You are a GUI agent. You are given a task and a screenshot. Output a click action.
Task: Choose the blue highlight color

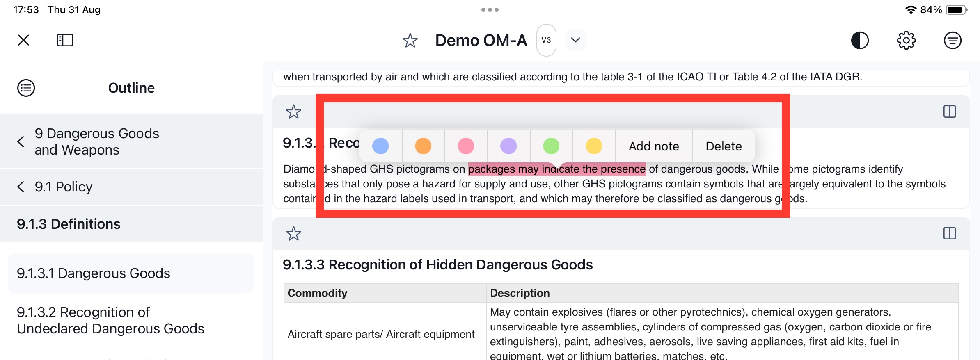pos(380,146)
